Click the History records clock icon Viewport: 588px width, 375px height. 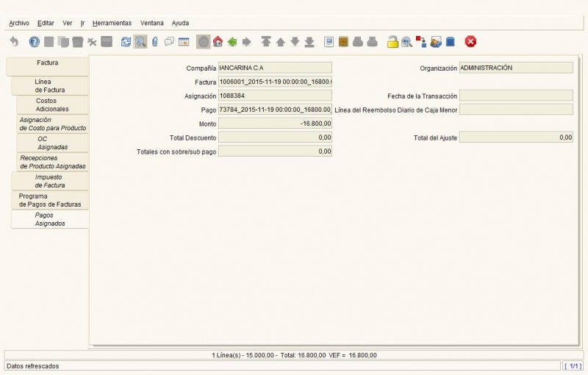pyautogui.click(x=204, y=42)
